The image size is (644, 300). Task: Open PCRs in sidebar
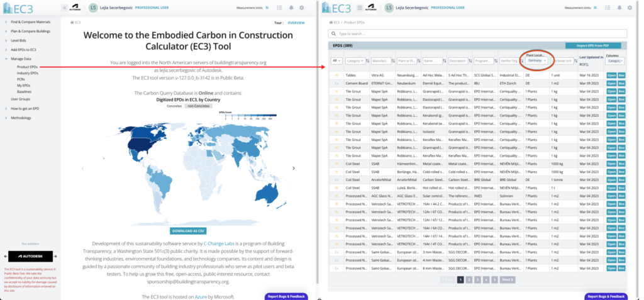click(21, 79)
